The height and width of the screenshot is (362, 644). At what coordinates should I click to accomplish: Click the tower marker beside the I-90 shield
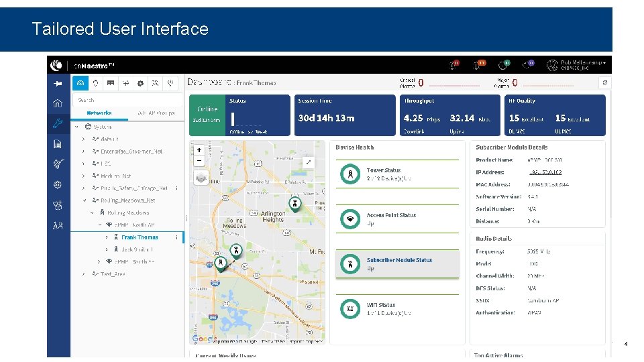[221, 263]
